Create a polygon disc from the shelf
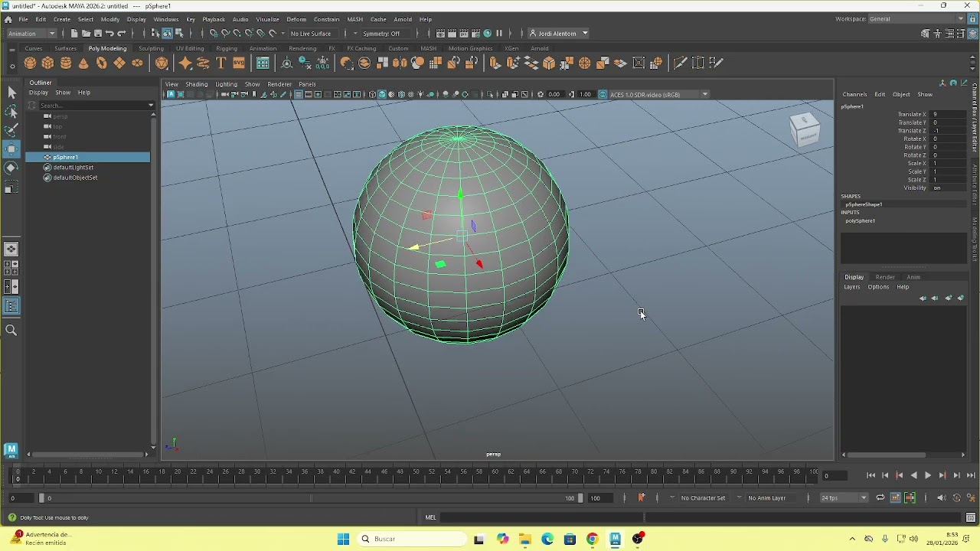The width and height of the screenshot is (980, 551). tap(137, 64)
